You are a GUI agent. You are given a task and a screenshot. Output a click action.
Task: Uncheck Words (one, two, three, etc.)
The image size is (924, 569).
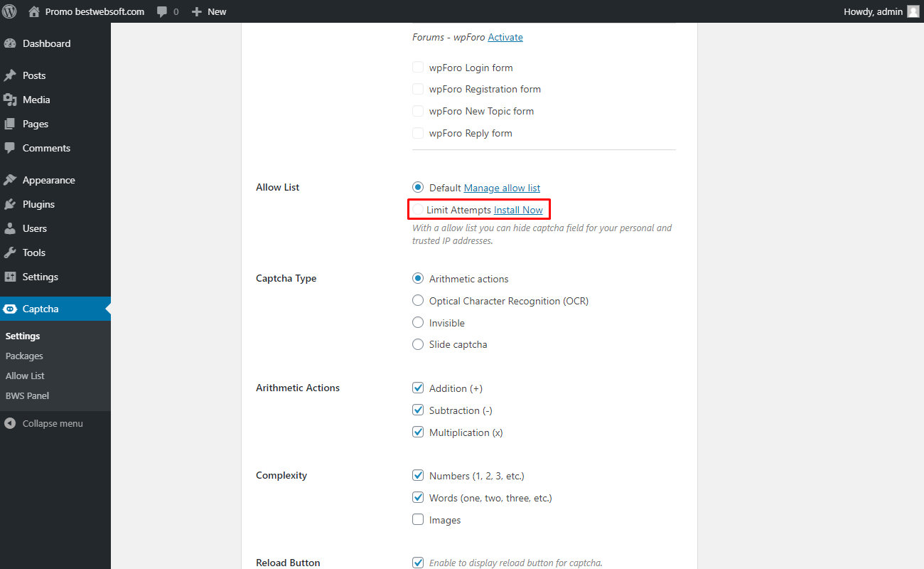pyautogui.click(x=418, y=498)
